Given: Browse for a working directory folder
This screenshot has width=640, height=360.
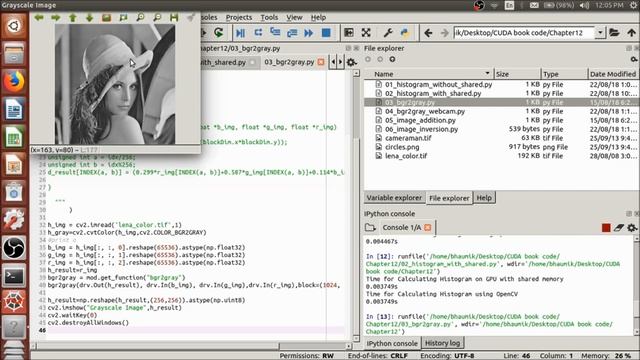Looking at the screenshot, I should 614,33.
